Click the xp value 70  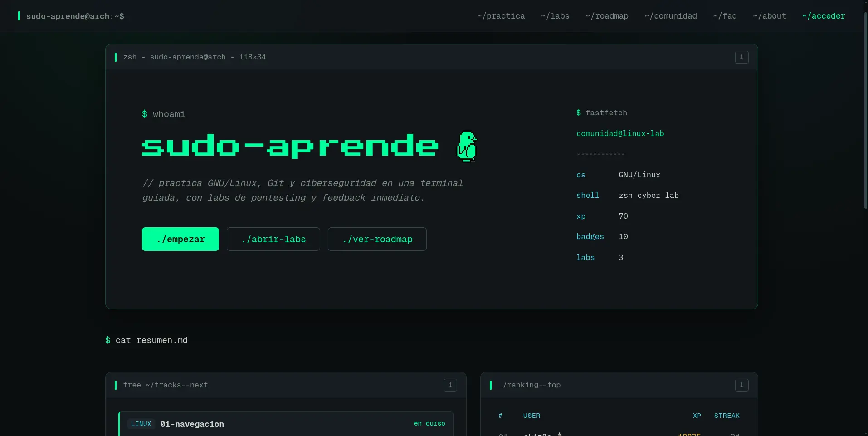pos(624,216)
